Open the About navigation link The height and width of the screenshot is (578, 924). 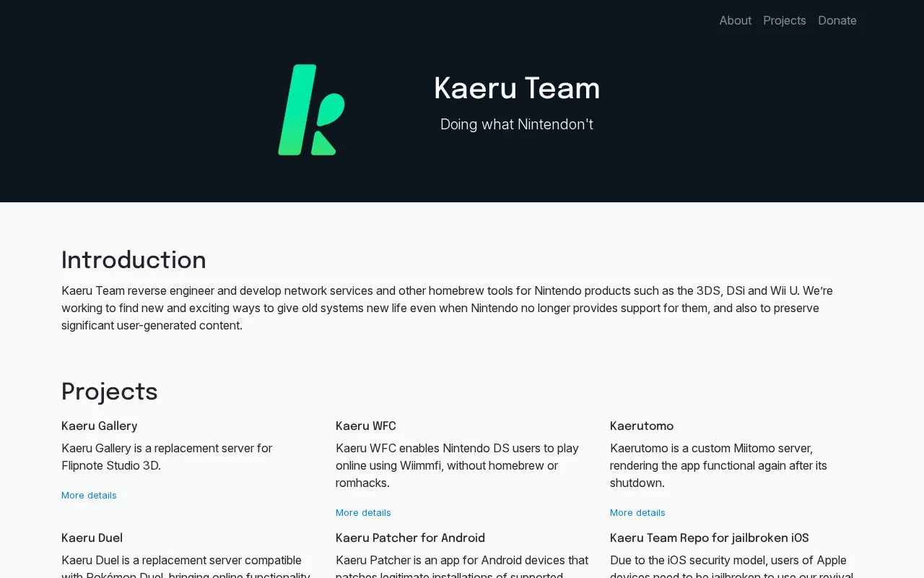pos(735,20)
